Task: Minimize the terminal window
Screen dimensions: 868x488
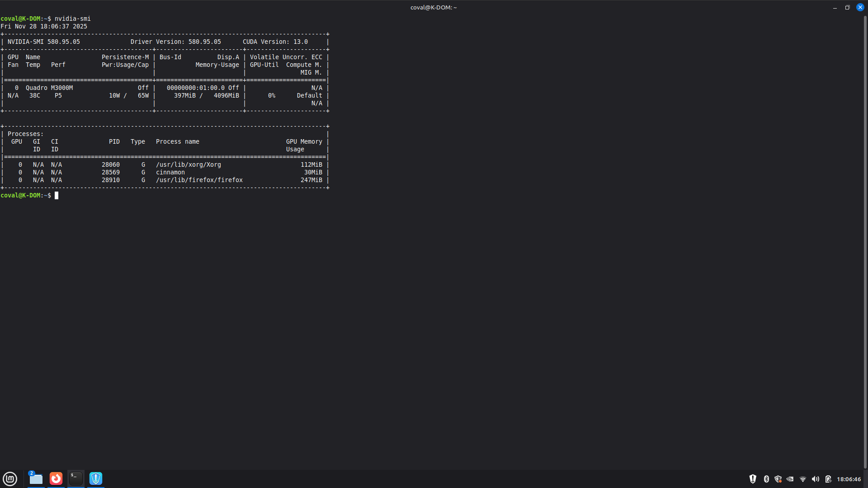Action: point(835,7)
